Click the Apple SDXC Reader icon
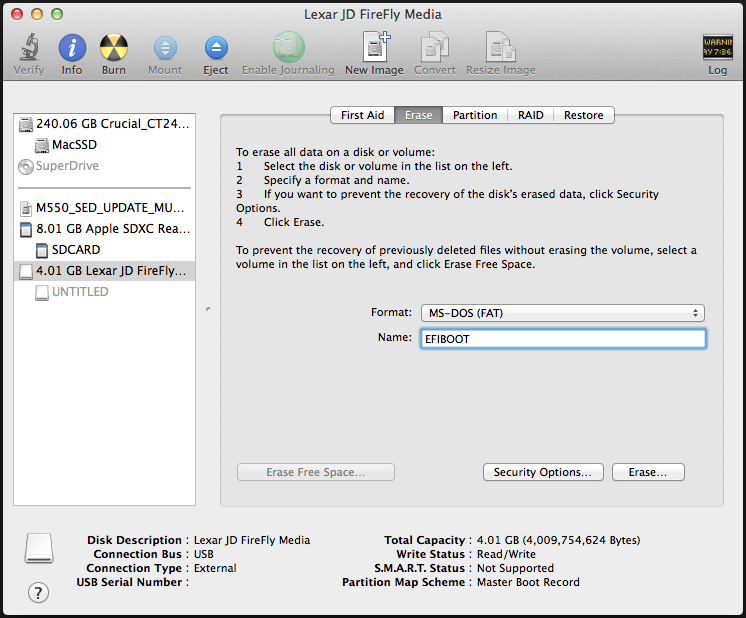The image size is (746, 618). tap(26, 229)
